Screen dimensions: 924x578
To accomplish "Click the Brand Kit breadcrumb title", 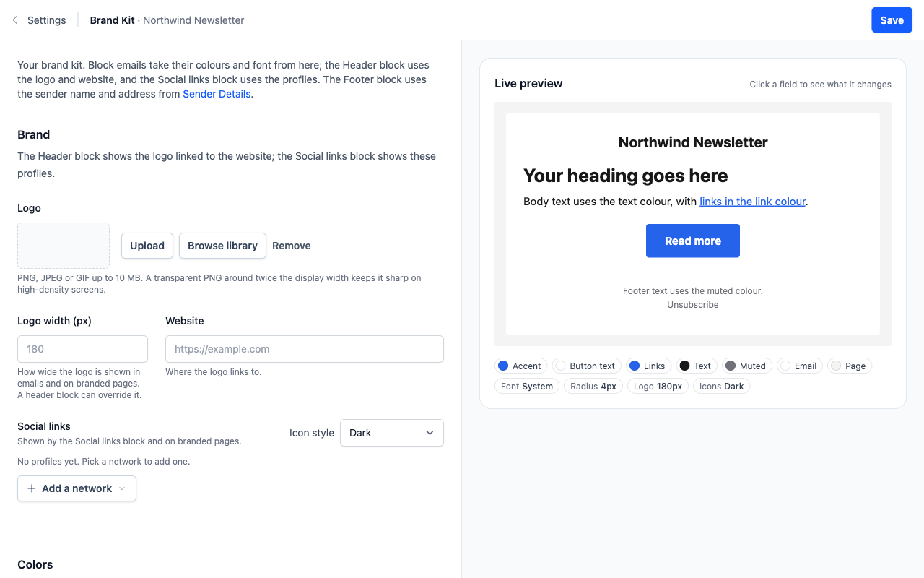I will [x=113, y=20].
